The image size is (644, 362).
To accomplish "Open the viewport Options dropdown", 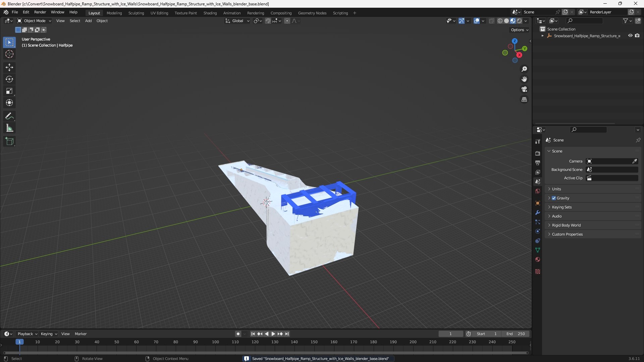I will [520, 30].
